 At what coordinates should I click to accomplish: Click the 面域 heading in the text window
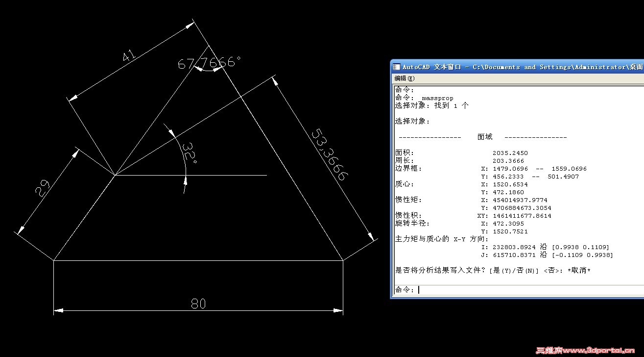pos(485,137)
